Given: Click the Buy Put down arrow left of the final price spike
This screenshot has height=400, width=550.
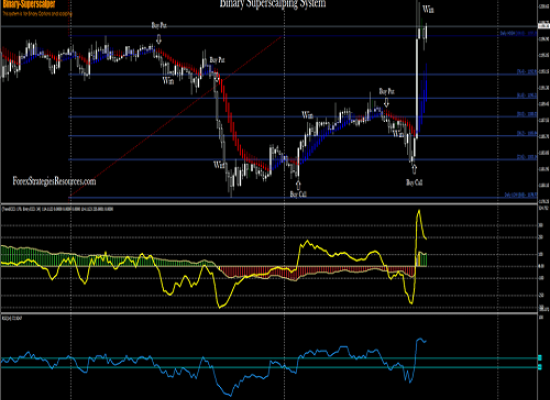Looking at the screenshot, I should pos(387,103).
